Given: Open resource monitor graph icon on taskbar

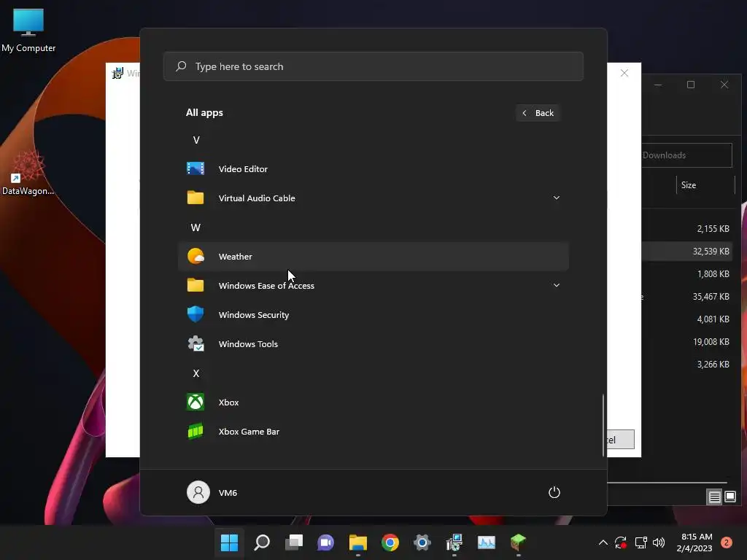Looking at the screenshot, I should 487,542.
